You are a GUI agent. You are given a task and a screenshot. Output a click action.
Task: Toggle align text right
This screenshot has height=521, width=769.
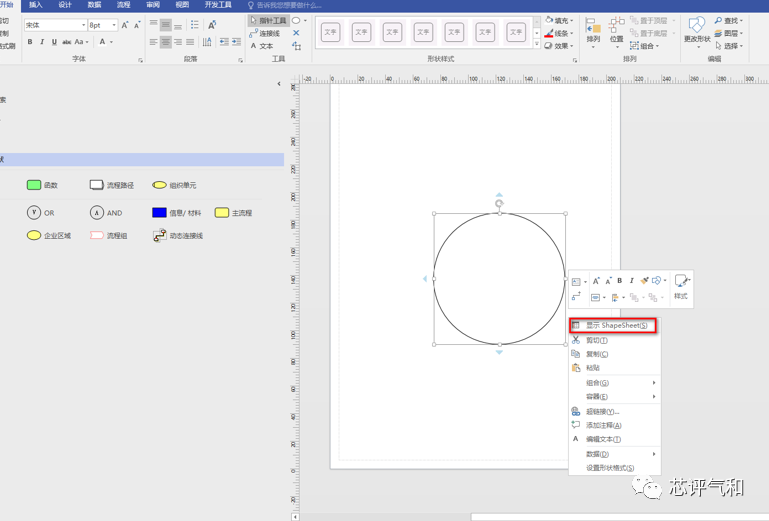tap(178, 42)
